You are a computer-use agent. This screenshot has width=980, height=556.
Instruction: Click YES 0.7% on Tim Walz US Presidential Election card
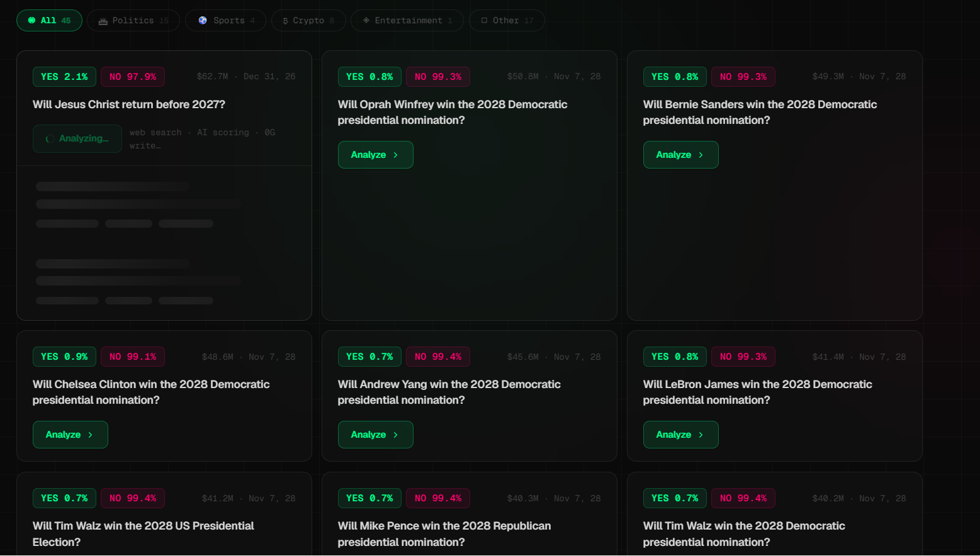64,498
